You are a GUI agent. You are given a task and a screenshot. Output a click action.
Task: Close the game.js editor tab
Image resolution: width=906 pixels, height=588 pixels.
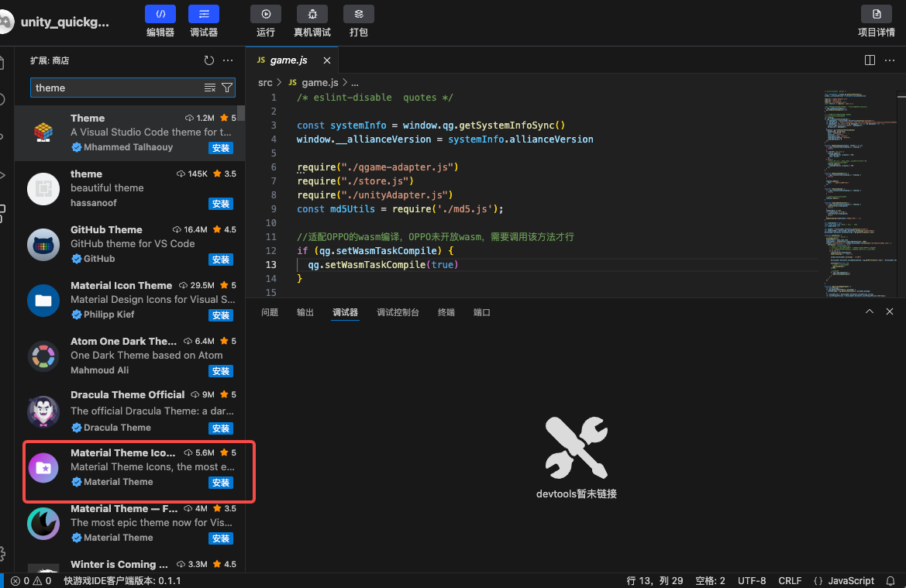tap(327, 60)
